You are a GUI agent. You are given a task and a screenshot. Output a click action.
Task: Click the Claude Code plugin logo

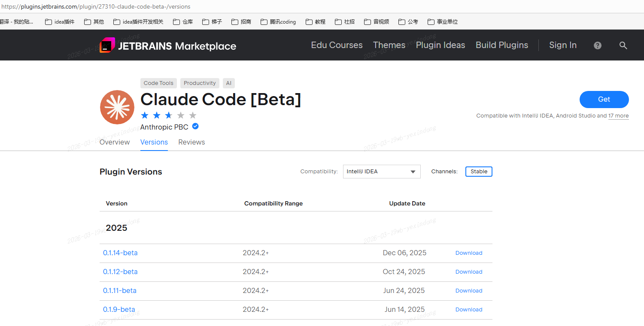tap(117, 107)
